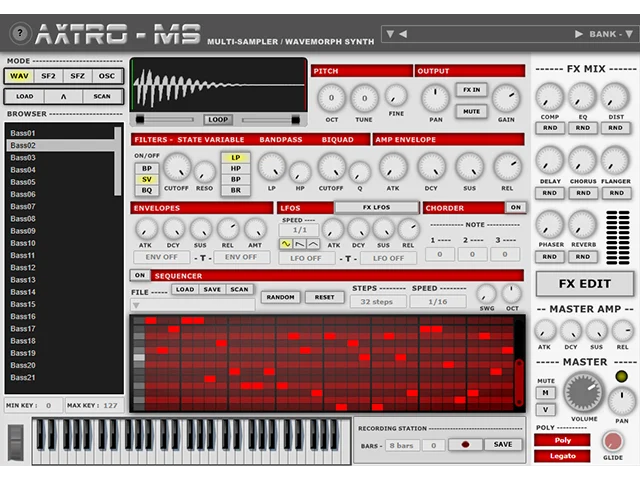Open second LFO OFF target dropdown
The width and height of the screenshot is (640, 480).
click(x=389, y=258)
